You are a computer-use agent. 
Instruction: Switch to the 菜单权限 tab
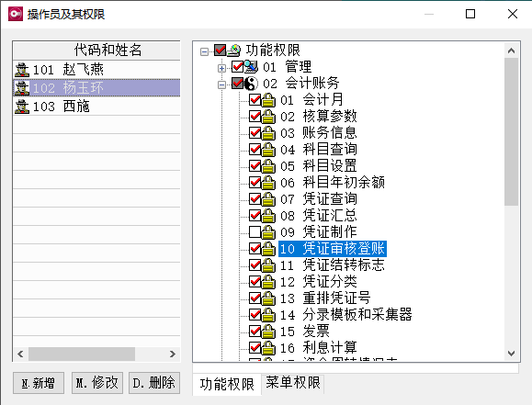pyautogui.click(x=293, y=383)
